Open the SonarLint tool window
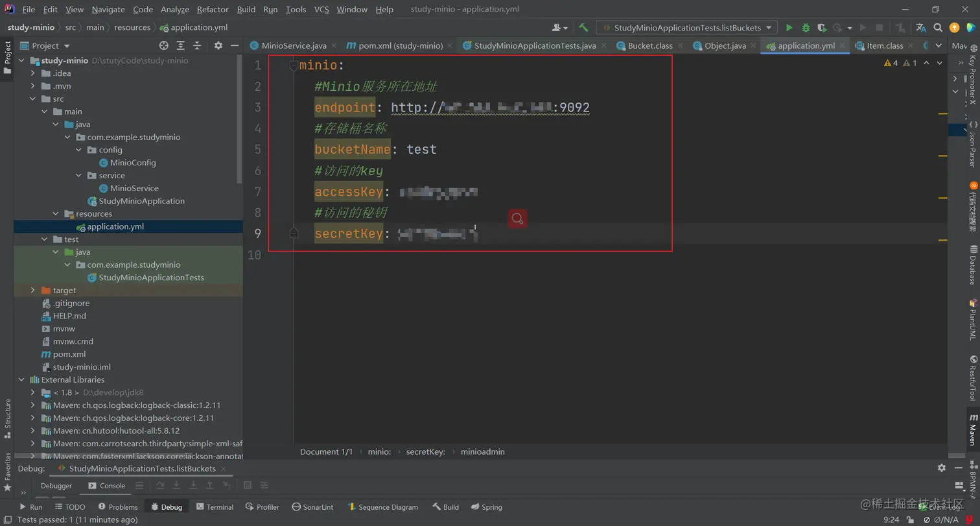This screenshot has height=526, width=980. (313, 507)
